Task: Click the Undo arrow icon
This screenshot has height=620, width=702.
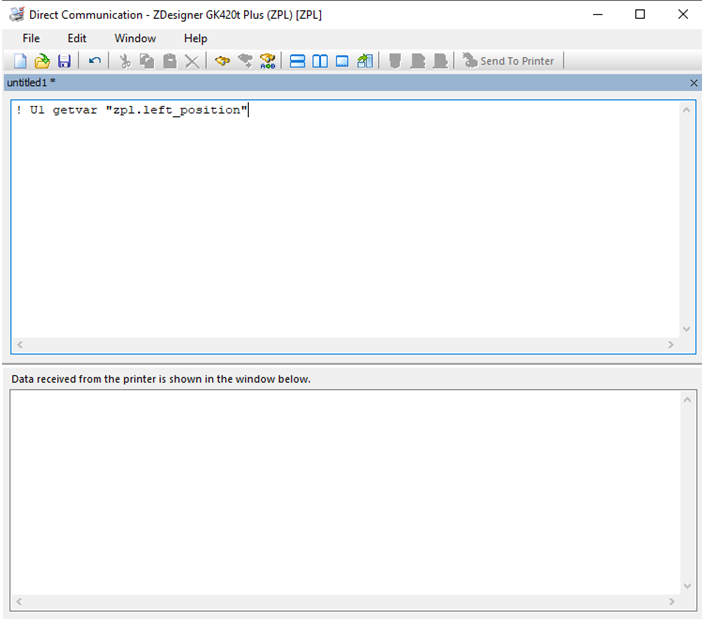Action: (94, 61)
